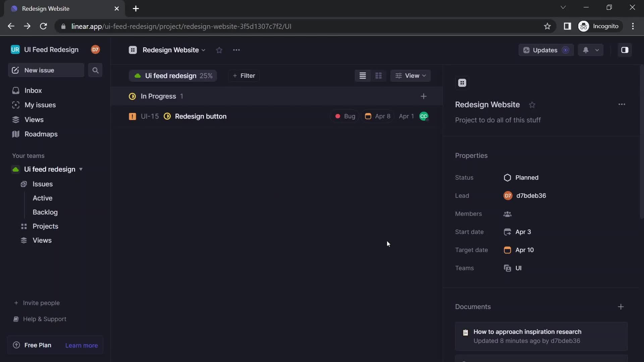Click the CC assignee avatar

(424, 116)
